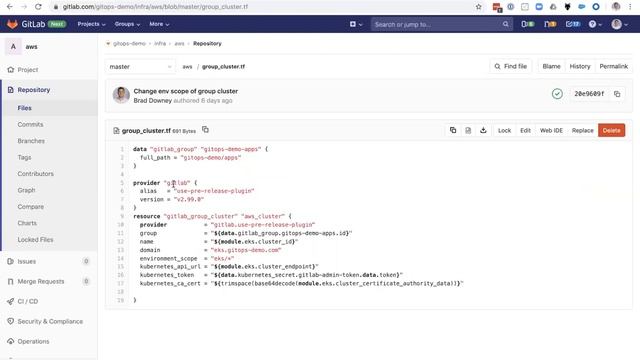Click the GitLab fox logo
The height and width of the screenshot is (360, 640).
tap(13, 24)
